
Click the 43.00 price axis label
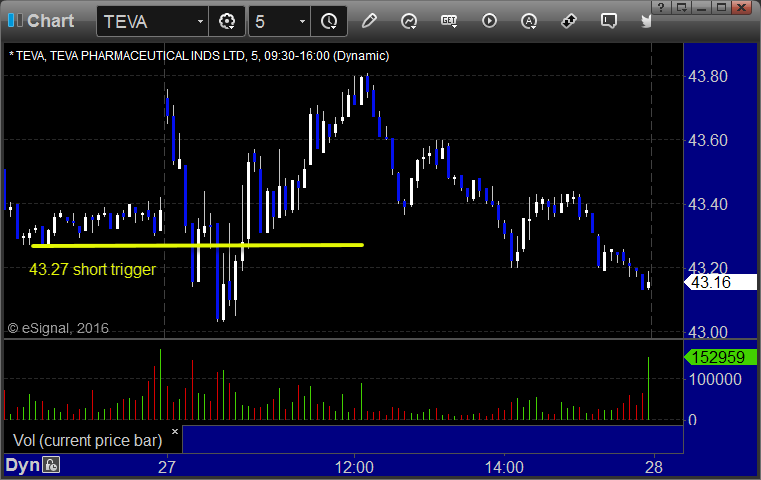pyautogui.click(x=708, y=332)
